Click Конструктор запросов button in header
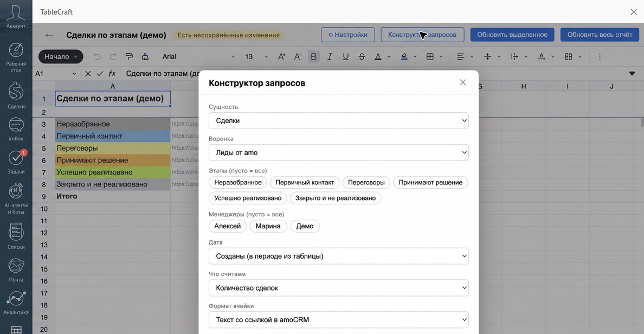The height and width of the screenshot is (334, 644). tap(422, 35)
